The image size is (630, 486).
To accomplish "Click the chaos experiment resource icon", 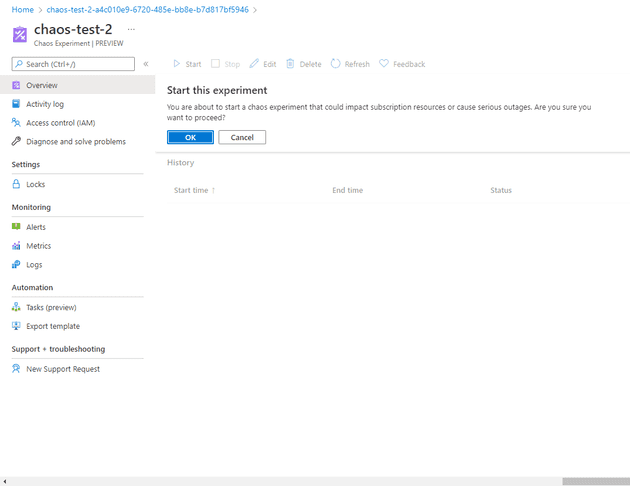I will click(20, 35).
